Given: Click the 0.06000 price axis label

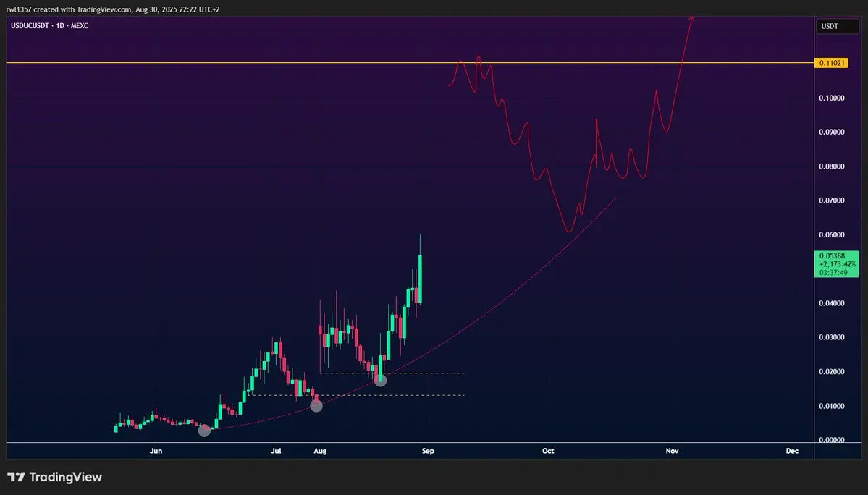Looking at the screenshot, I should 832,234.
